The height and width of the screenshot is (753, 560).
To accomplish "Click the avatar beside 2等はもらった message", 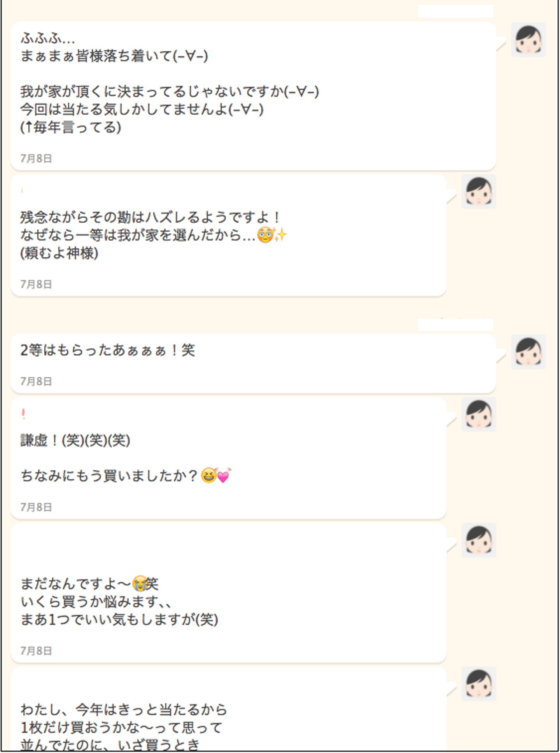I will click(x=528, y=352).
